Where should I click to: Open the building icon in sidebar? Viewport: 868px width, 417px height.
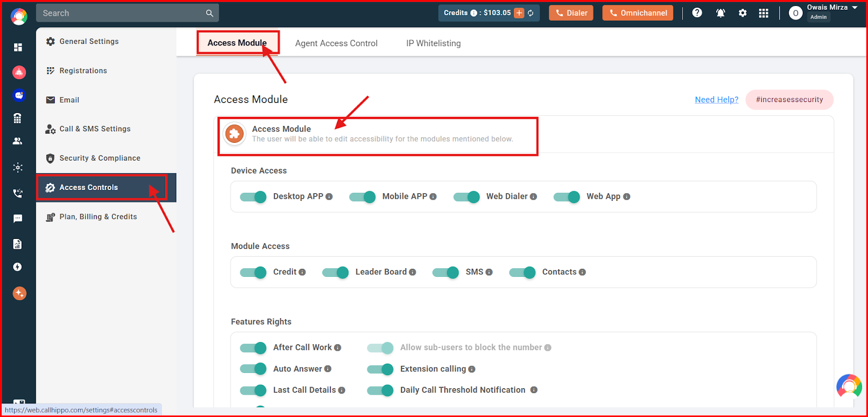[17, 118]
